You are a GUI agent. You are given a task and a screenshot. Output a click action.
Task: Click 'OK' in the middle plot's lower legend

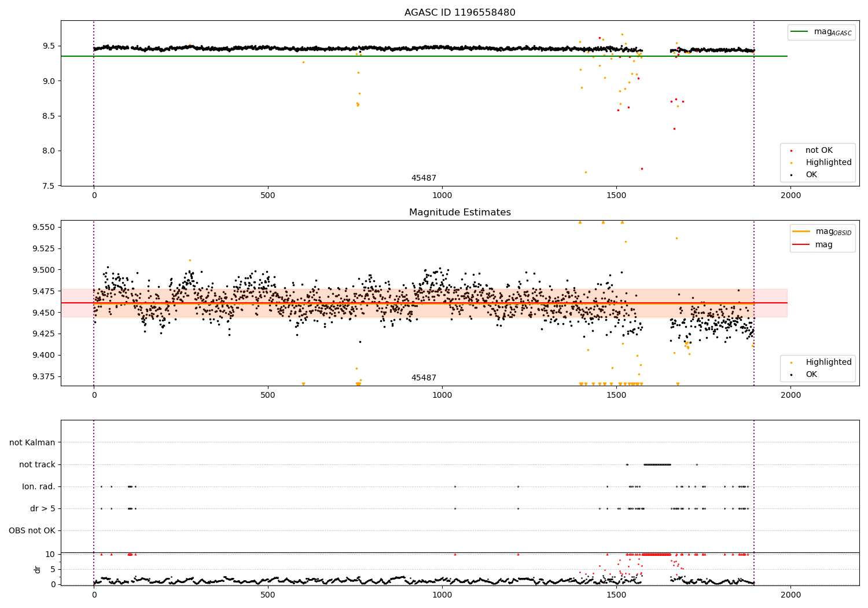click(x=811, y=375)
